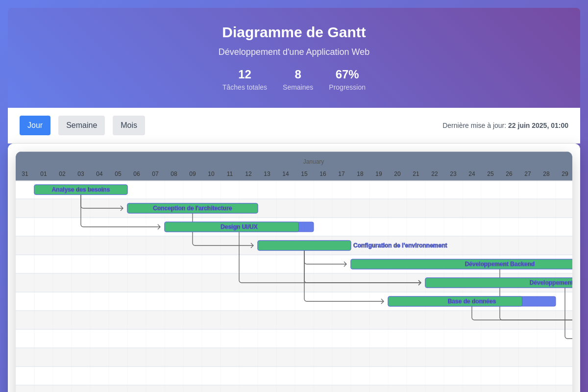
Task: Click the Dernière mise à jour timestamp
Action: click(x=505, y=125)
